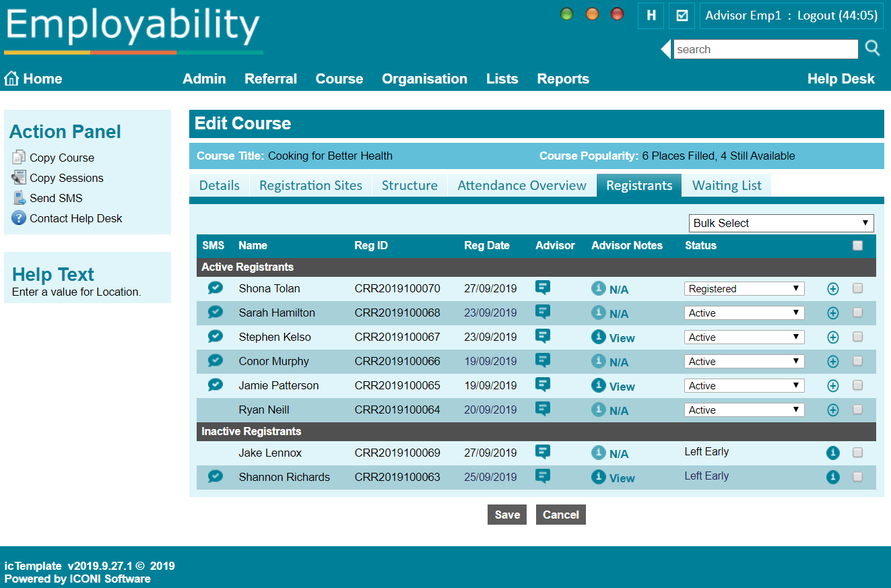Screen dimensions: 891x588
Task: Click the plus icon on Conor Murphy's row
Action: tap(833, 361)
